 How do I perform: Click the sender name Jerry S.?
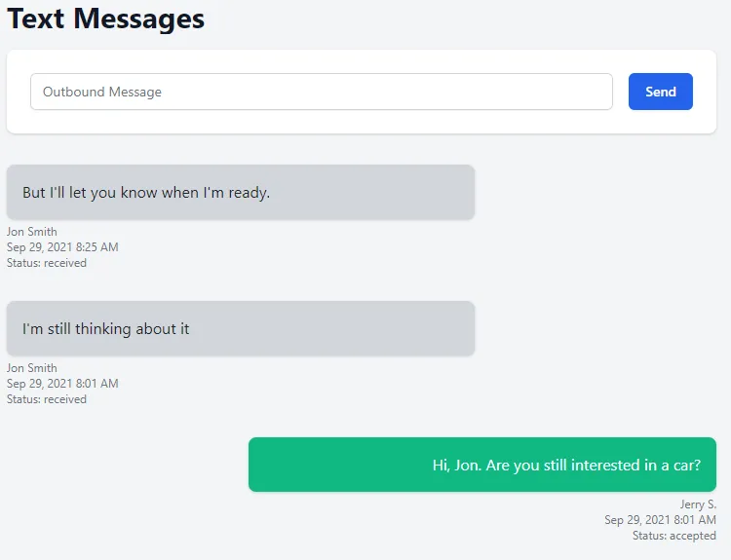[698, 504]
